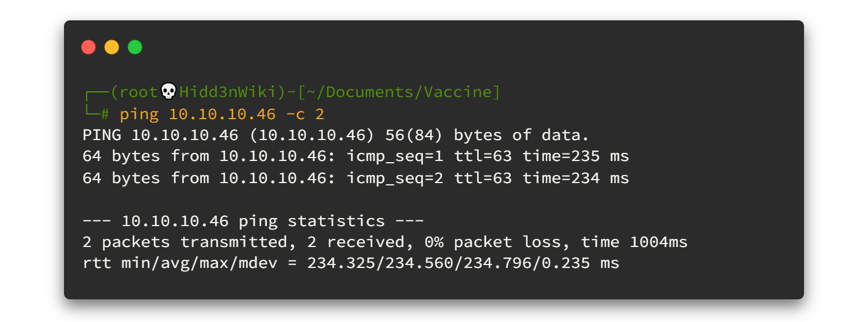Click the time=234 ms value
Viewport: 868px width, 322px height.
[x=575, y=178]
